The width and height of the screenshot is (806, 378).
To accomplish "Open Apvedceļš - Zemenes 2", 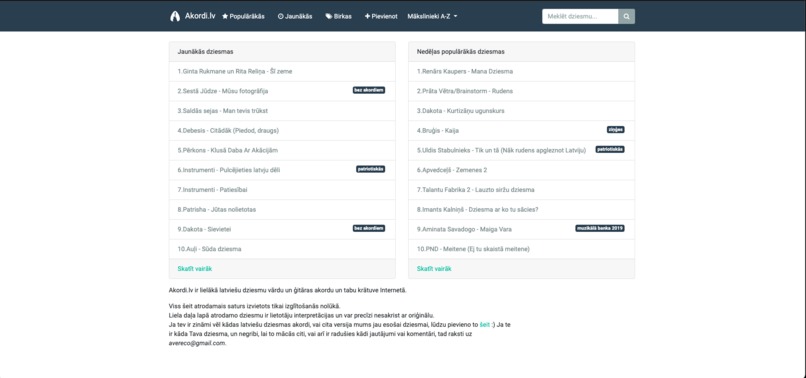I will point(452,170).
